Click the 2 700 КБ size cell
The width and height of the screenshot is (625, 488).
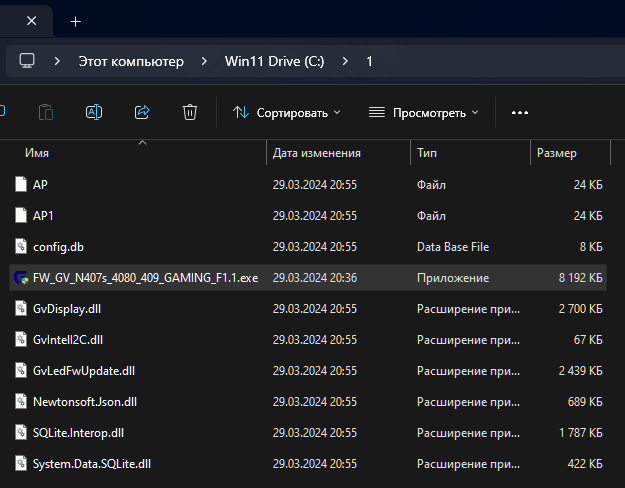click(580, 309)
